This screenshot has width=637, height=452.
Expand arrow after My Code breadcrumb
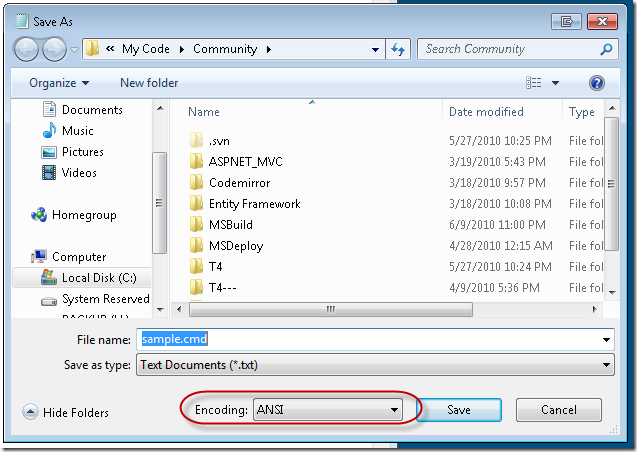point(182,50)
